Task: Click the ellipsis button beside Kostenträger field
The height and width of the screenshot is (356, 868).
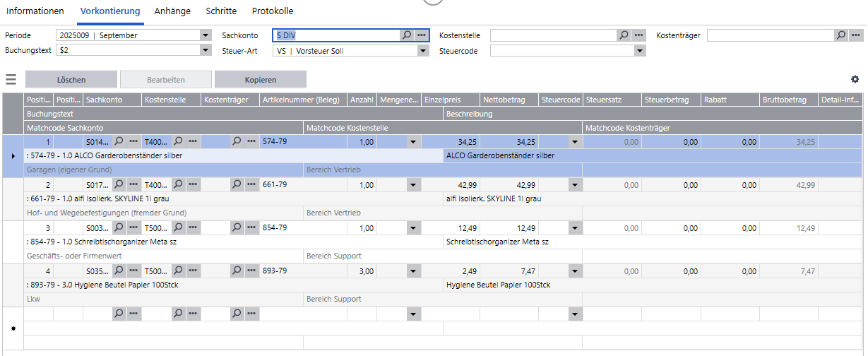Action: click(855, 35)
